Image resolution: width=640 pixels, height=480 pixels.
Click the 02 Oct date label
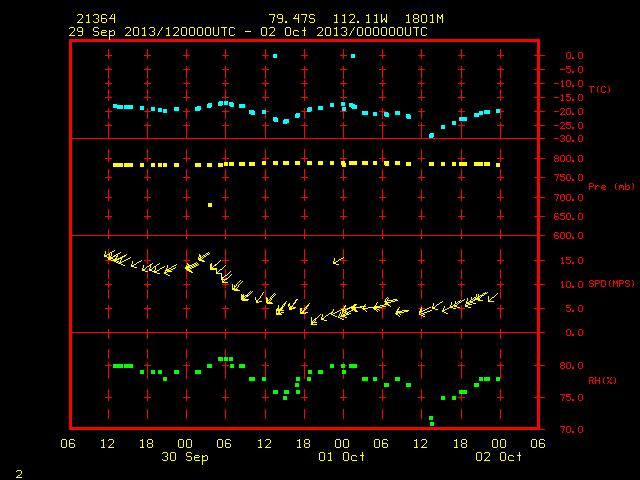click(498, 456)
